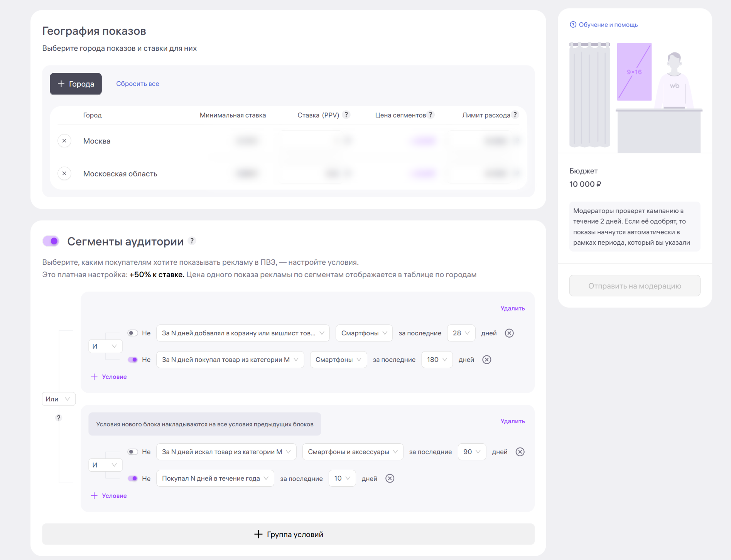
Task: Open the 180 days period dropdown
Action: (x=437, y=360)
